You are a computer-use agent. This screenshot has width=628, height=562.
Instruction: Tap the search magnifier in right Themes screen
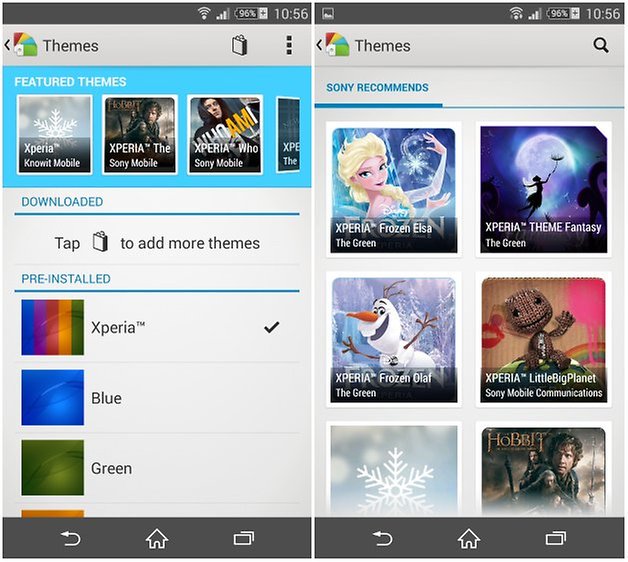click(601, 45)
